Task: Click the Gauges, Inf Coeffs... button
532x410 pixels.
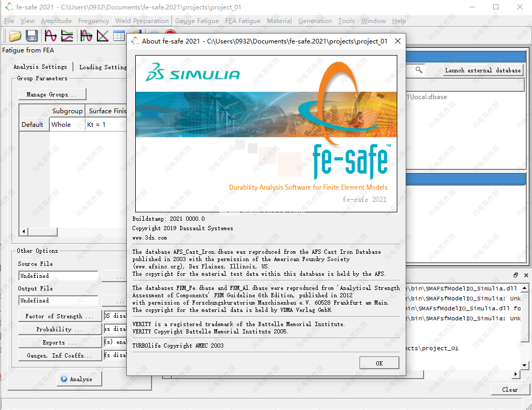Action: 59,355
